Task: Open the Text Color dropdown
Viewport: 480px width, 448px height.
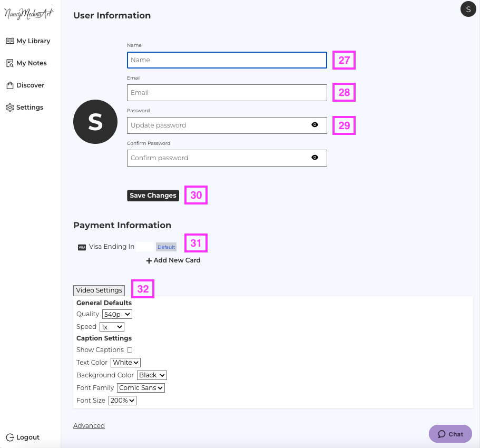Action: [x=125, y=363]
